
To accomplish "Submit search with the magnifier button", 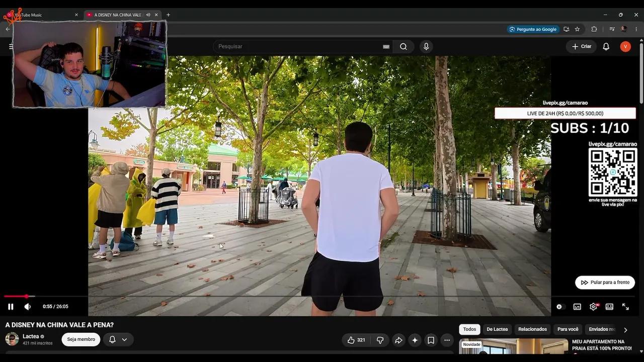I will (404, 47).
